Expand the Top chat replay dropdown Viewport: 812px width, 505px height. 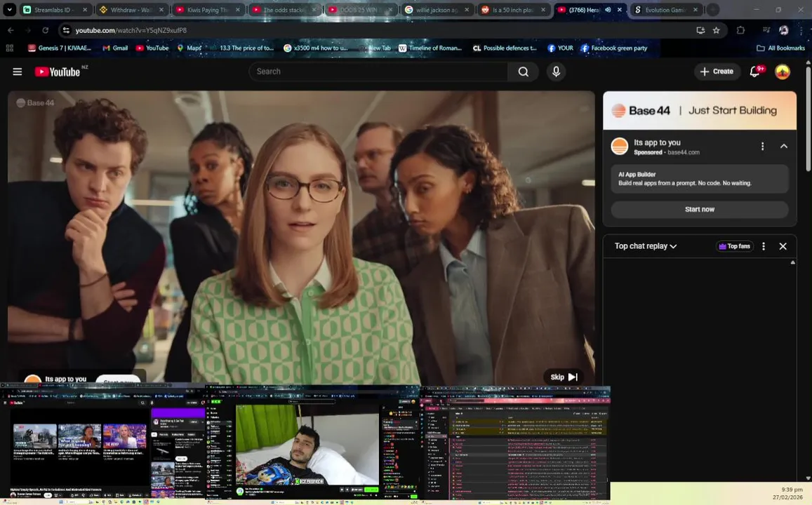click(645, 246)
